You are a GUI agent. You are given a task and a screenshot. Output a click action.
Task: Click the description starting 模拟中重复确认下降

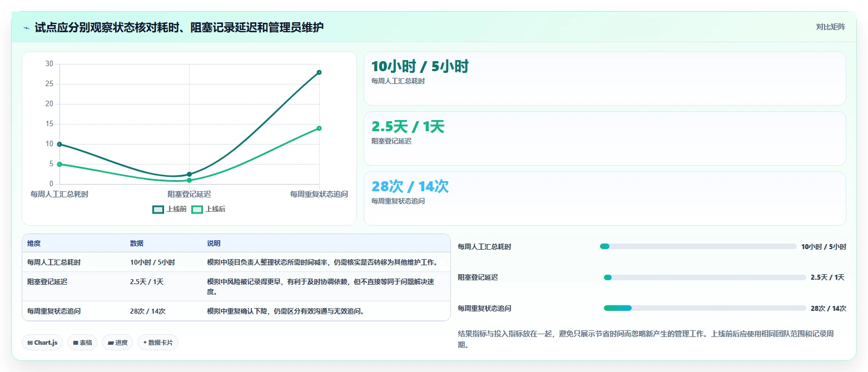point(286,311)
